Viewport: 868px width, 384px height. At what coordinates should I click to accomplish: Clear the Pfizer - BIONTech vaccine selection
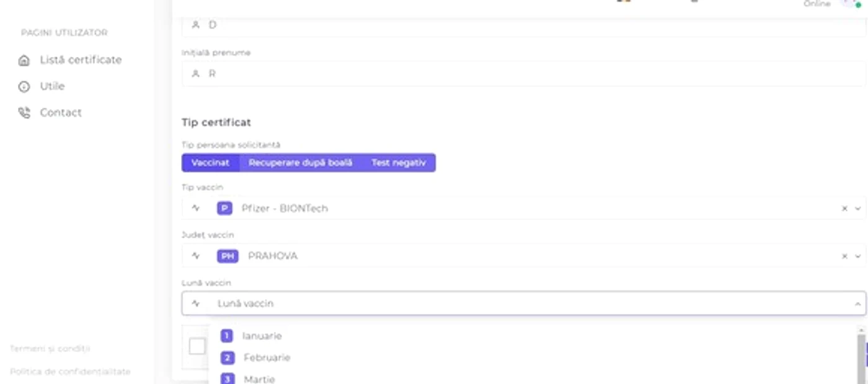coord(844,209)
